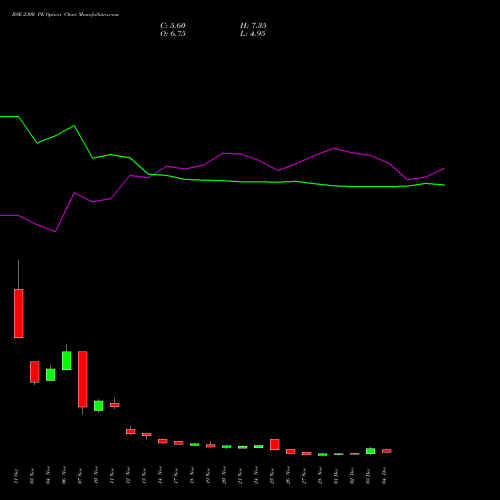This screenshot has width=500, height=500.
Task: Click the green candlestick for 10 Nov
Action: (x=99, y=406)
